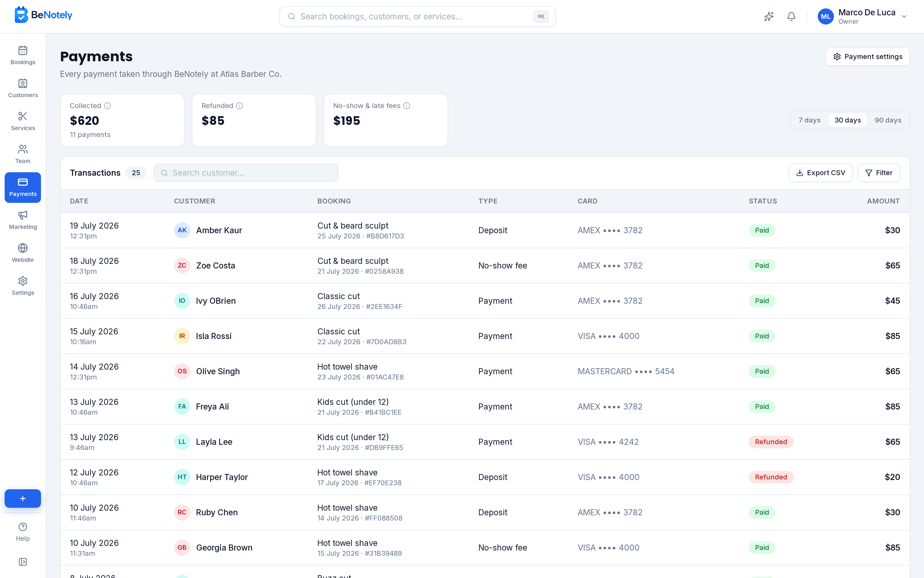924x578 pixels.
Task: Click Layla Lee's LL avatar
Action: tap(182, 442)
